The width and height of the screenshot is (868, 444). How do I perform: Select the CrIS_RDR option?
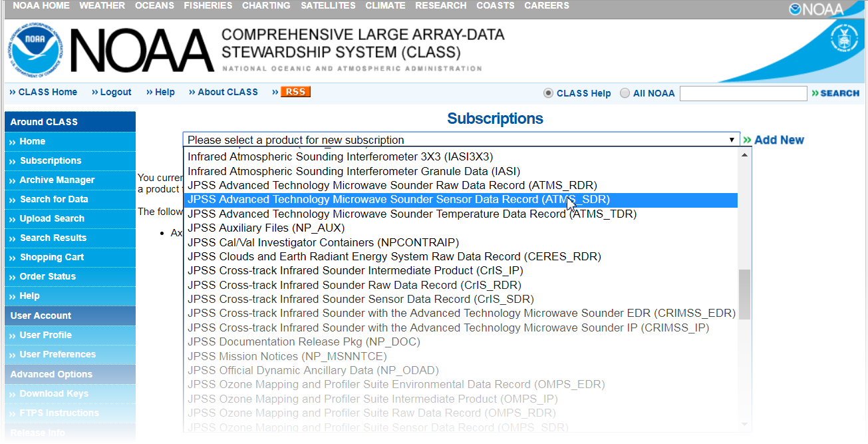(460, 285)
